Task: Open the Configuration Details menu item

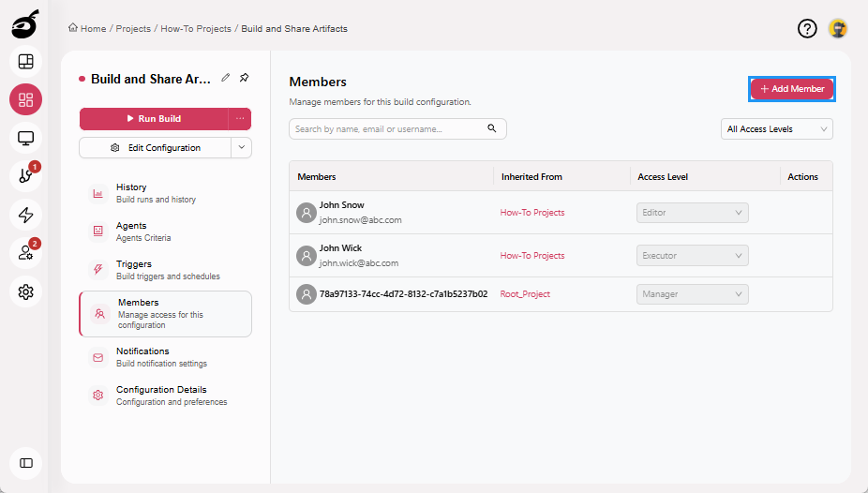Action: [x=165, y=396]
